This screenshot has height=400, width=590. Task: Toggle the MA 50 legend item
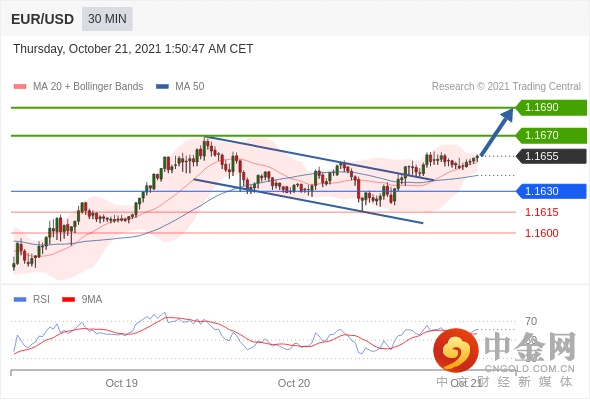180,87
